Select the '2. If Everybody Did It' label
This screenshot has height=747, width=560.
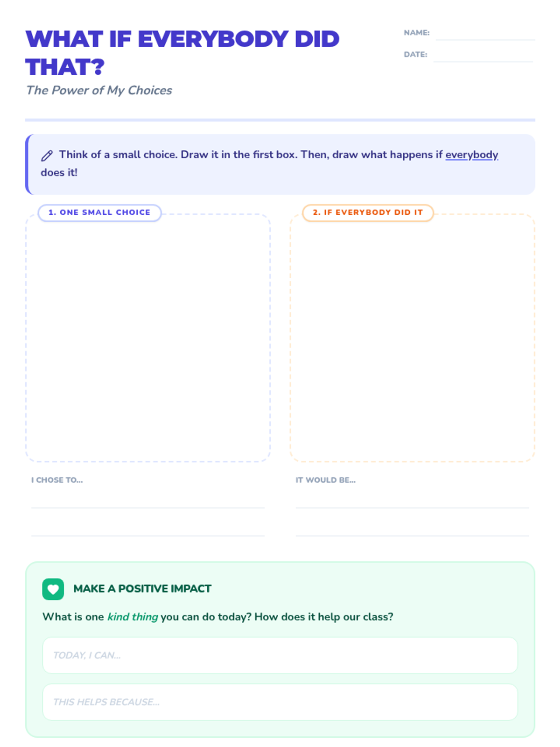click(368, 212)
